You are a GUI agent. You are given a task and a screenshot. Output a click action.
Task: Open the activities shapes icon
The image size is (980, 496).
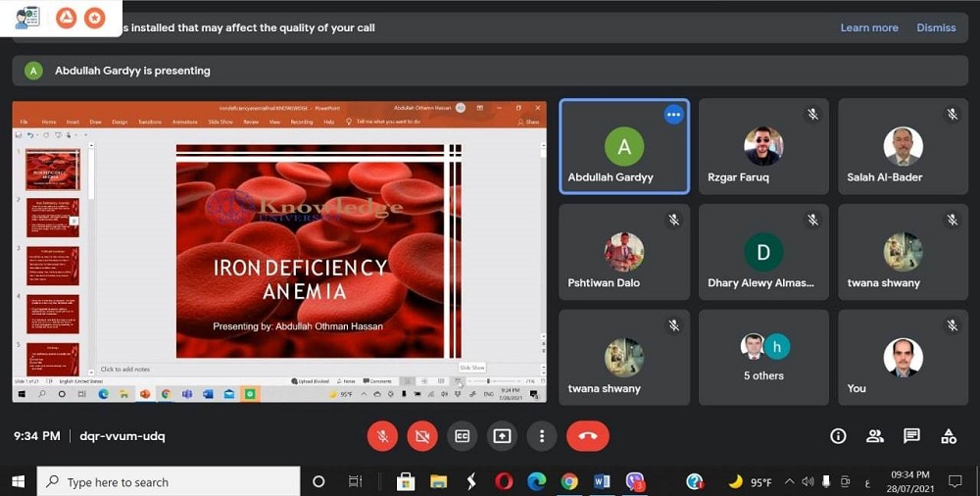(x=949, y=436)
